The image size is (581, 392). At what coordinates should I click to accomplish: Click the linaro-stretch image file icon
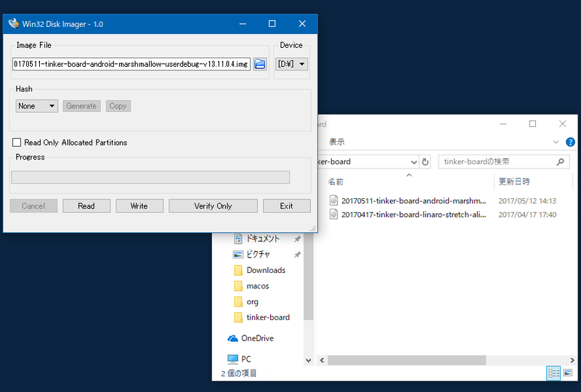[333, 215]
